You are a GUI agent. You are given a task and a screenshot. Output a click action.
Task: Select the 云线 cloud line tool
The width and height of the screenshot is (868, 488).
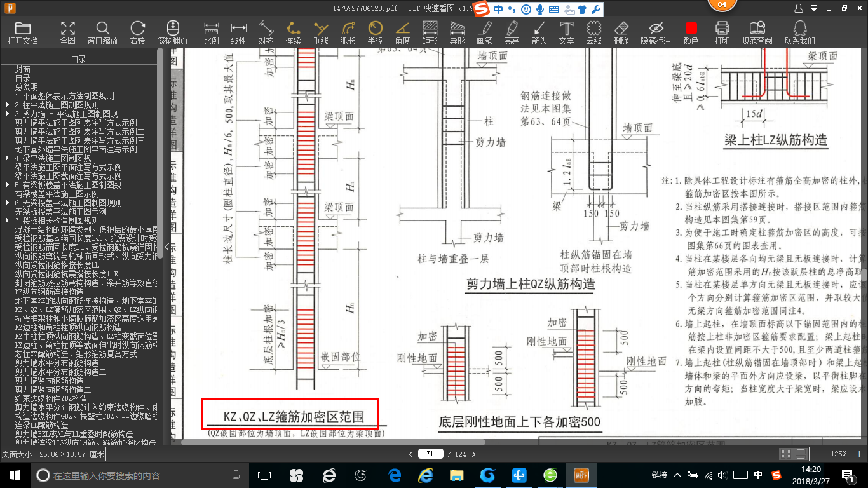tap(593, 32)
